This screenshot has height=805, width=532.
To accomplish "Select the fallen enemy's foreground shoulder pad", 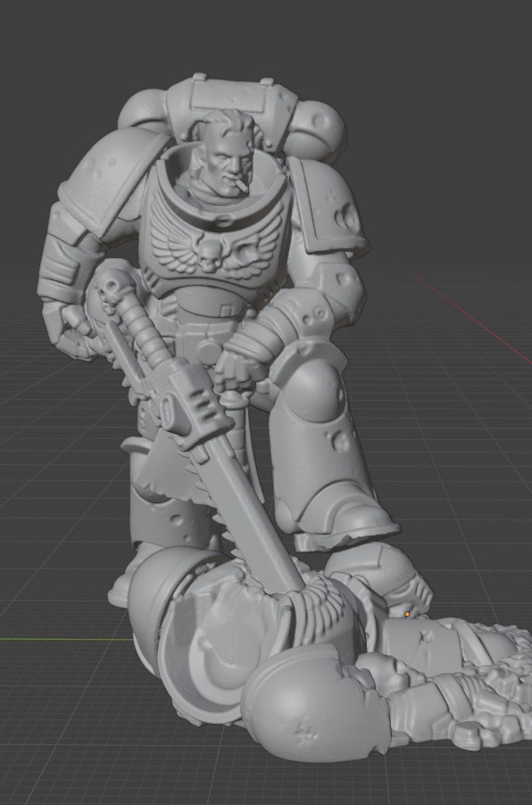I will point(315,702).
